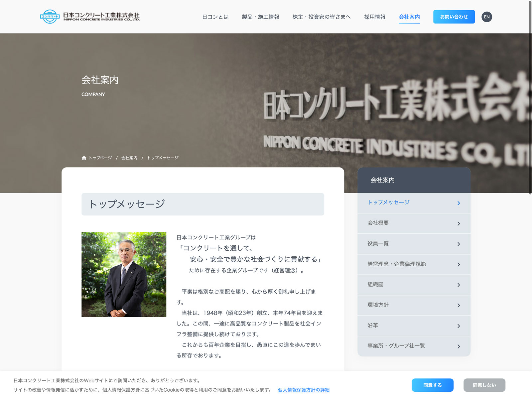Open the 個人情報保護方針の詳細 link
The height and width of the screenshot is (399, 532).
[304, 390]
